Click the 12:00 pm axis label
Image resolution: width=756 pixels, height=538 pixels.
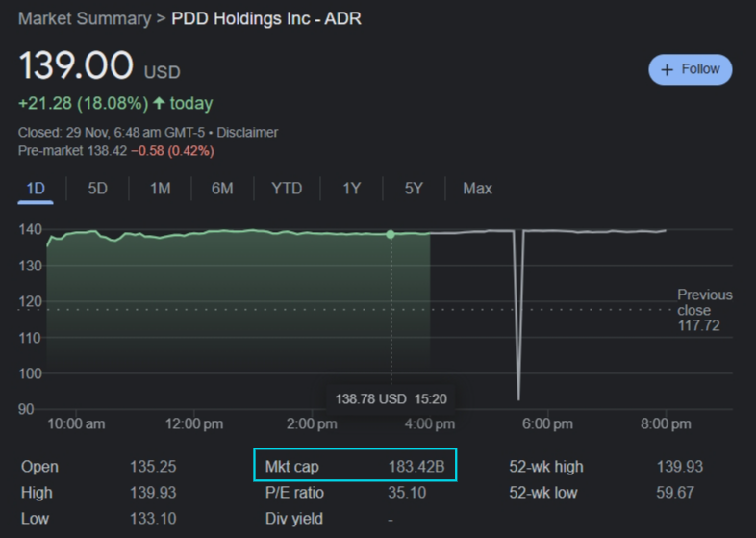pyautogui.click(x=194, y=424)
